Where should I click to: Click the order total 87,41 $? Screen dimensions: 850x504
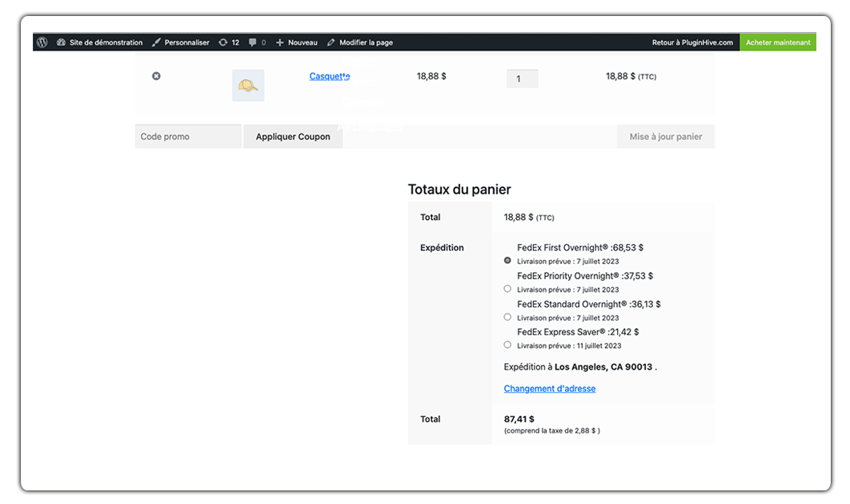tap(519, 419)
